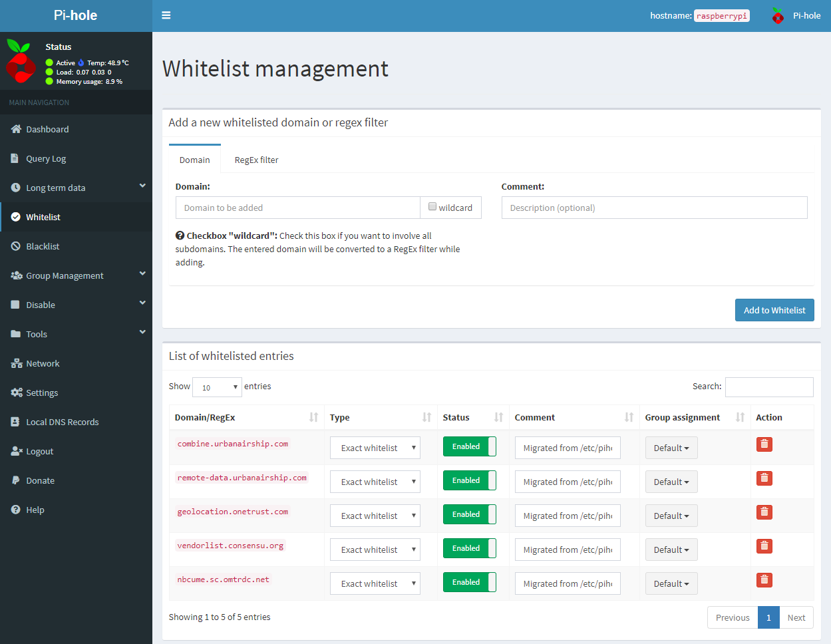The image size is (831, 644).
Task: Open Type dropdown for remote-data.urbanairship.com
Action: pyautogui.click(x=375, y=482)
